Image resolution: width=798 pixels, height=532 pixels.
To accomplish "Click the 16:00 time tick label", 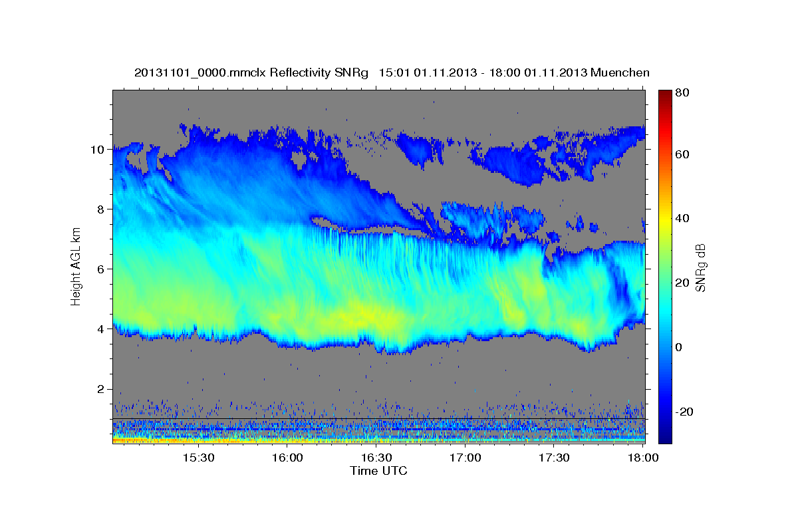I will [287, 458].
